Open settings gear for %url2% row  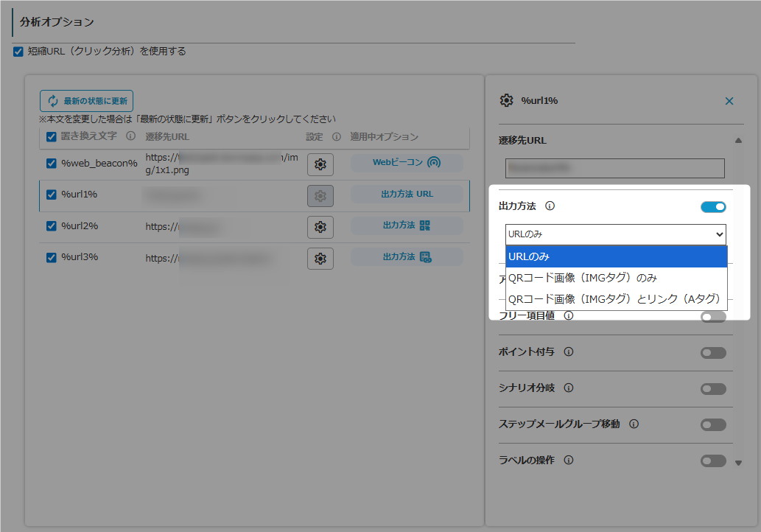coord(320,227)
